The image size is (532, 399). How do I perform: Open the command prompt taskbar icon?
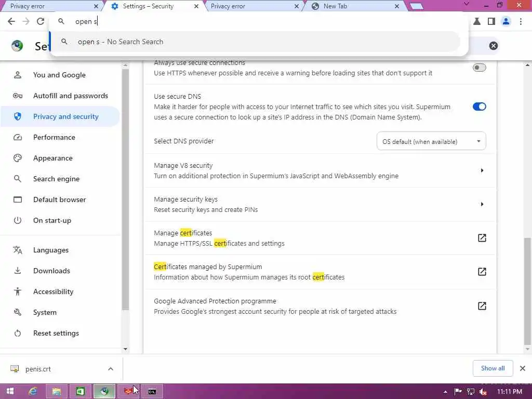152,392
